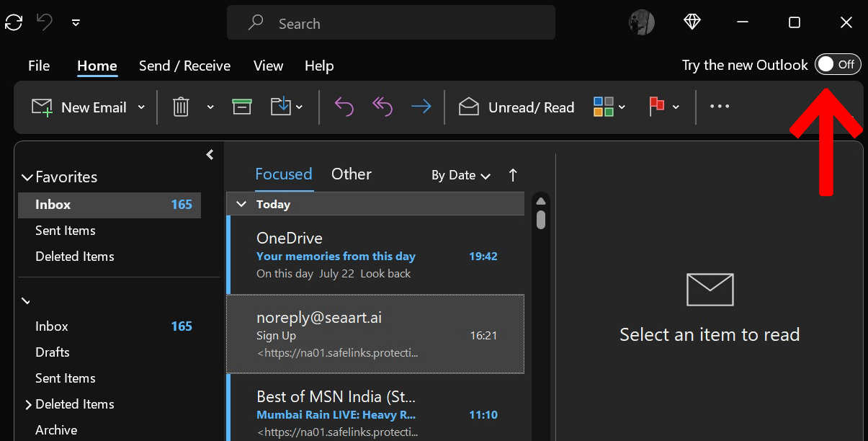This screenshot has width=868, height=441.
Task: Click the New Email button
Action: pyautogui.click(x=79, y=107)
